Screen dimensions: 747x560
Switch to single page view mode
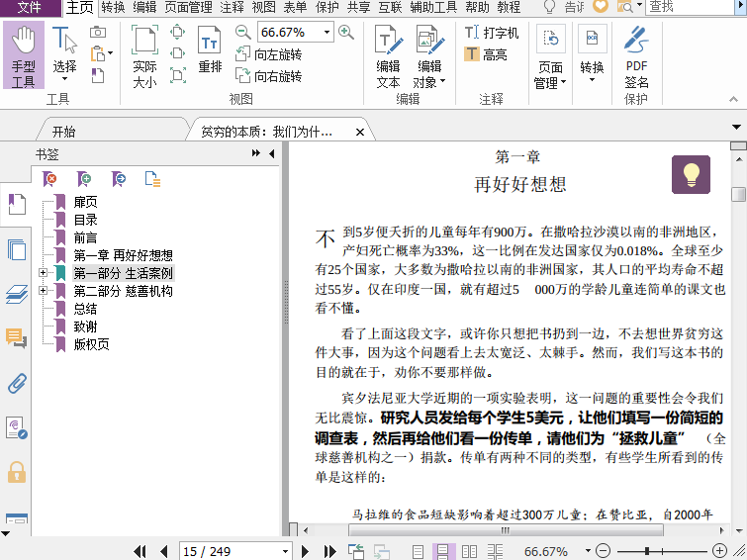(418, 551)
